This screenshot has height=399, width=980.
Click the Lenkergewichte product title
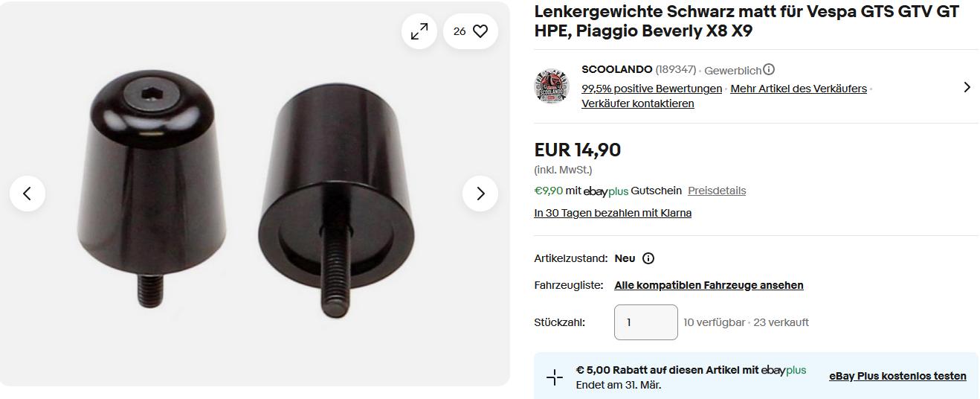coord(747,21)
